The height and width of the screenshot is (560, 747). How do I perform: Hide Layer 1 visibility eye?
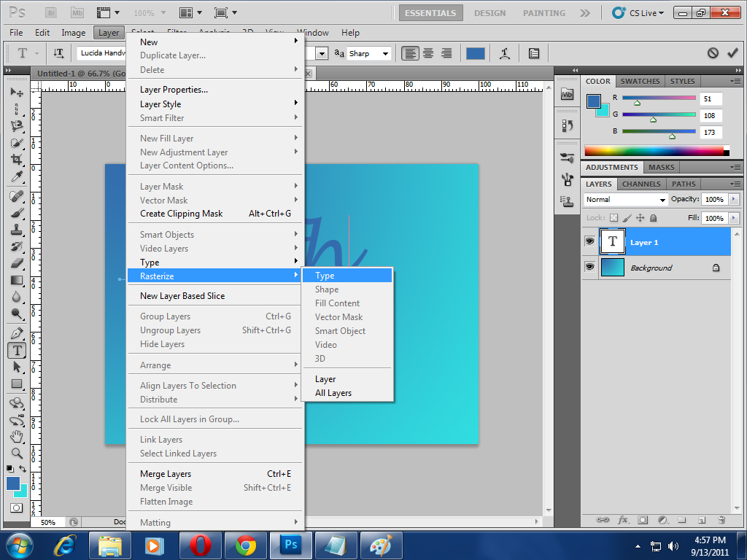(x=589, y=241)
